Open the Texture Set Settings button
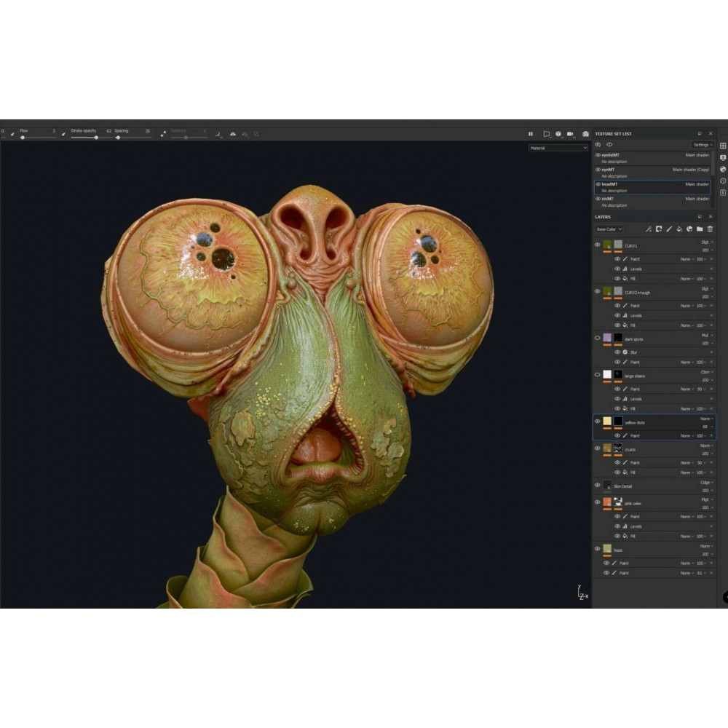This screenshot has height=728, width=728. coord(701,145)
